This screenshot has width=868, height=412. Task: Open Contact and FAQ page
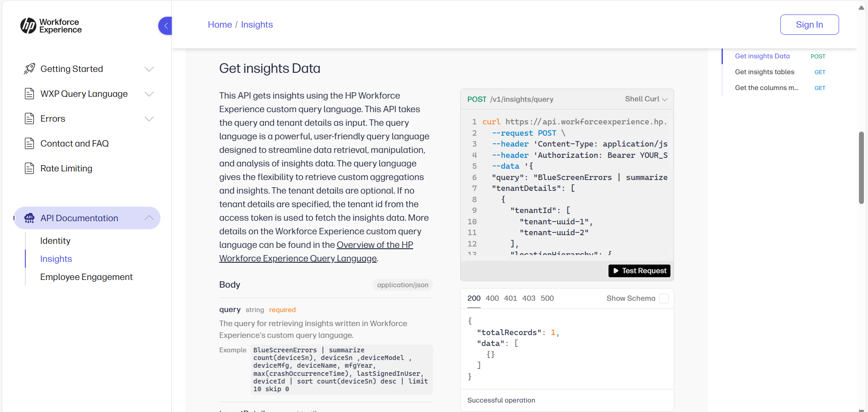[x=75, y=143]
